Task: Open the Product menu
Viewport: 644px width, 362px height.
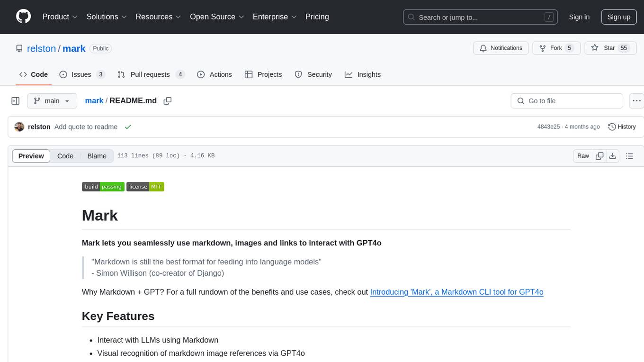Action: (x=60, y=17)
